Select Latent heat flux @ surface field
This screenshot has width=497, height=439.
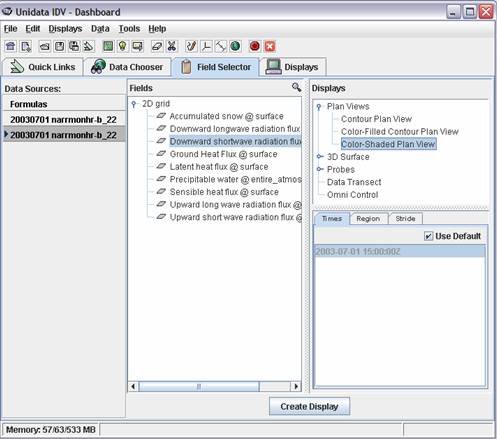[219, 167]
